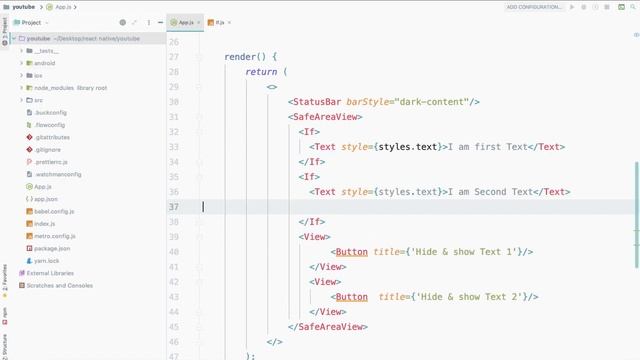This screenshot has width=640, height=360.
Task: Expand the ios folder
Action: (22, 76)
